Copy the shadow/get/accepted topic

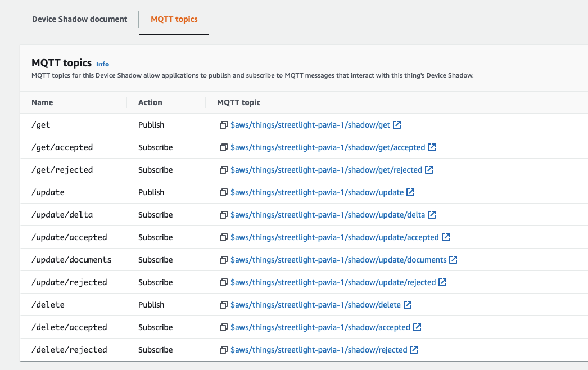coord(223,147)
